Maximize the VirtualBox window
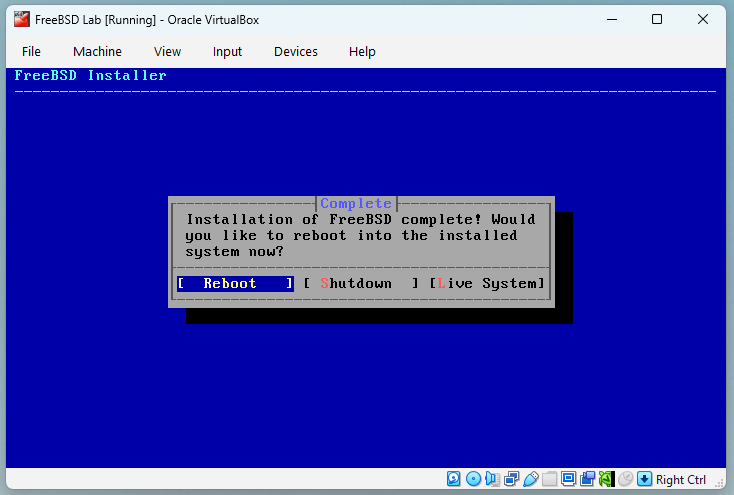The height and width of the screenshot is (495, 734). [657, 20]
